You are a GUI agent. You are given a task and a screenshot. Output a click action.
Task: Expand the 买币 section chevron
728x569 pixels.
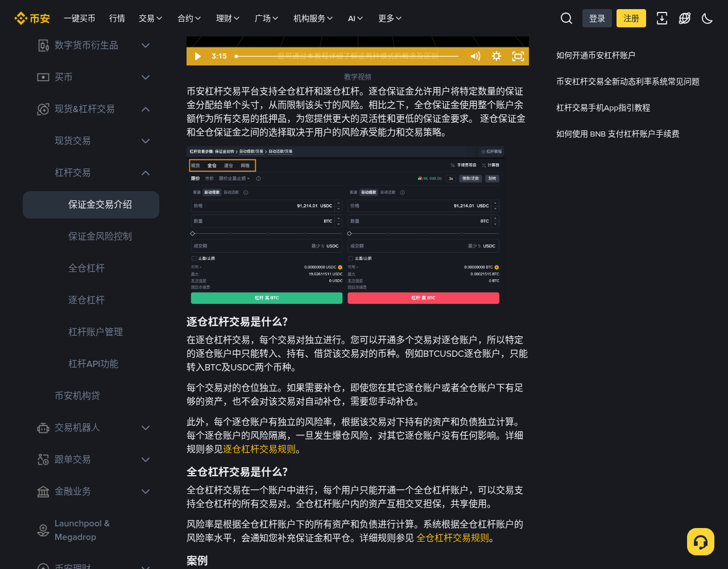click(146, 77)
